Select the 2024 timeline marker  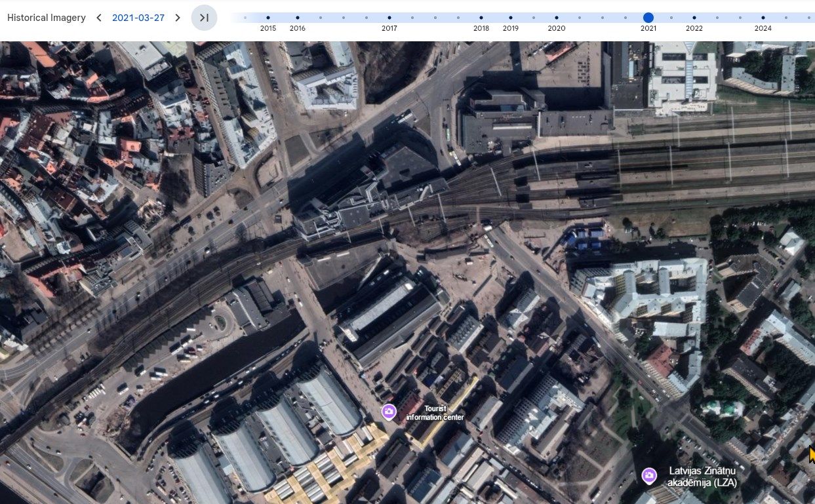pos(763,18)
